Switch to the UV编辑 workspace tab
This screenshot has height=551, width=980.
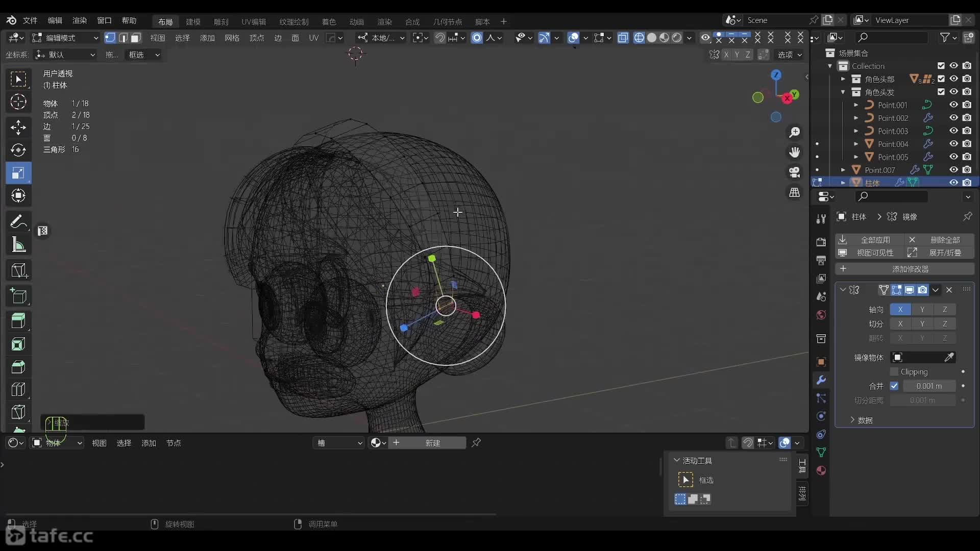click(254, 21)
